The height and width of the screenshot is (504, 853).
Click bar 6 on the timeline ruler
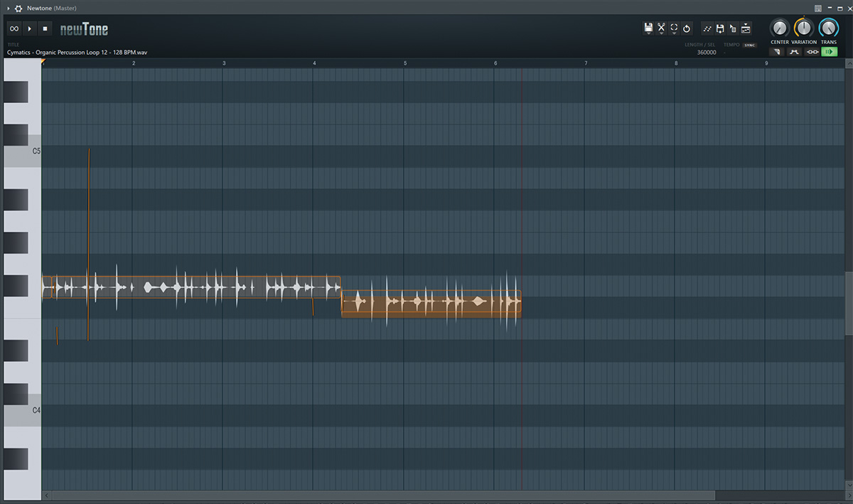click(495, 63)
